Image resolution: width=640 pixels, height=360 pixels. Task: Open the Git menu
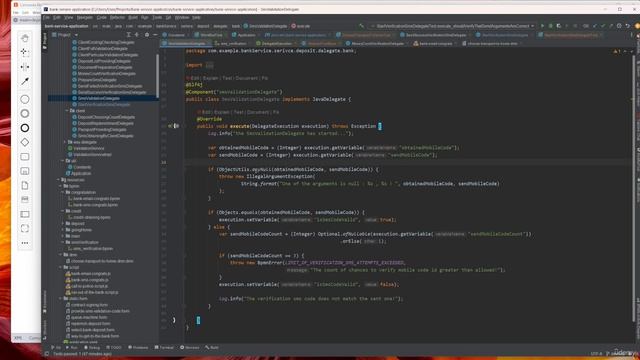pos(168,18)
